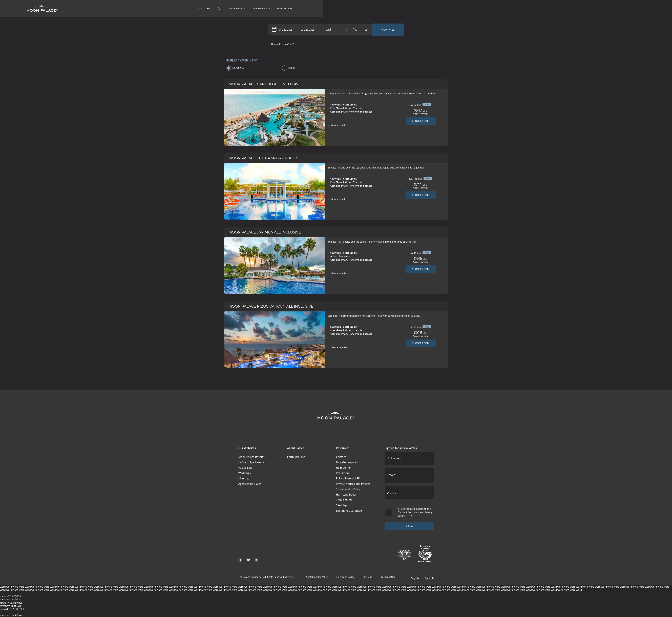Open the Moon Palace Nizuc sunset photo
This screenshot has height=617, width=672.
point(275,340)
